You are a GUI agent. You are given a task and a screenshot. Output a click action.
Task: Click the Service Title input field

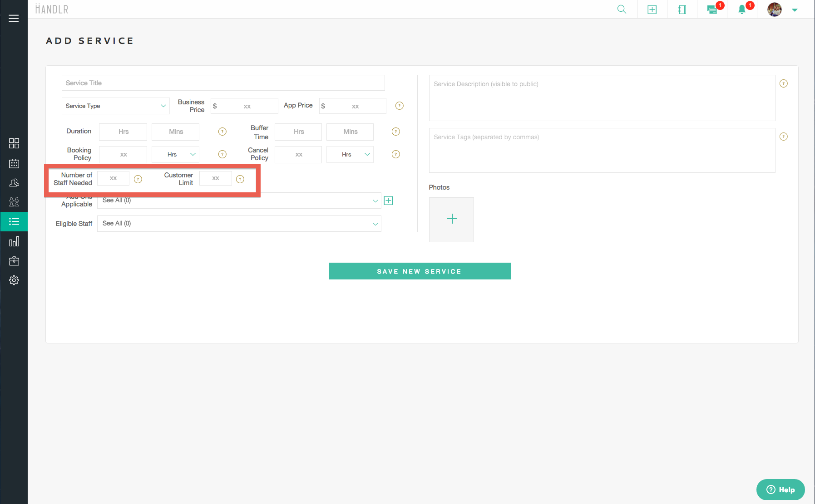pyautogui.click(x=223, y=83)
